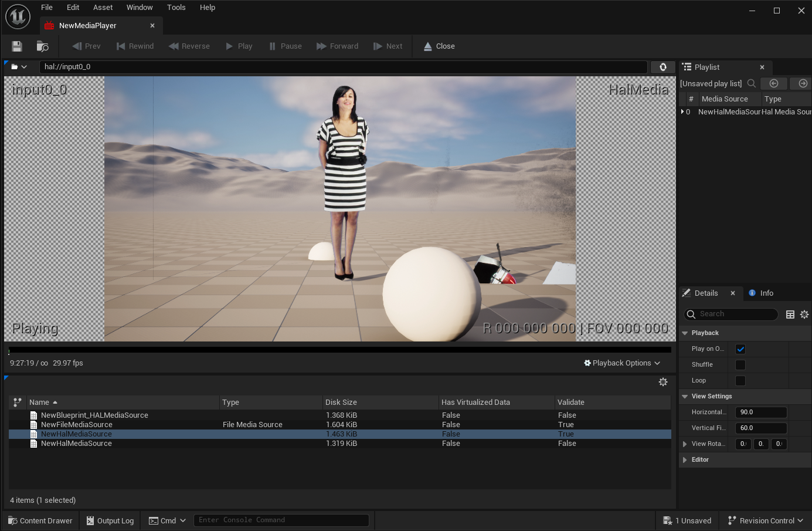Select the NewFileMediaSource asset row
Screen dimensions: 812x531
point(340,425)
